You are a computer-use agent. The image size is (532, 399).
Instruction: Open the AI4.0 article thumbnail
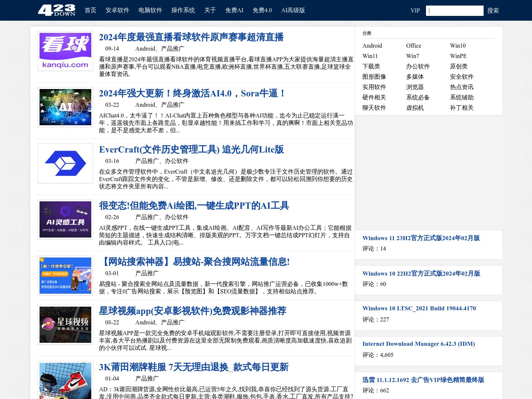(65, 107)
